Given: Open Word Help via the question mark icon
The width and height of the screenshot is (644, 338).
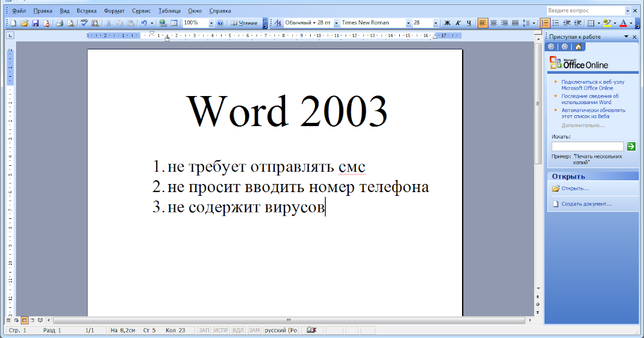Looking at the screenshot, I should click(220, 23).
